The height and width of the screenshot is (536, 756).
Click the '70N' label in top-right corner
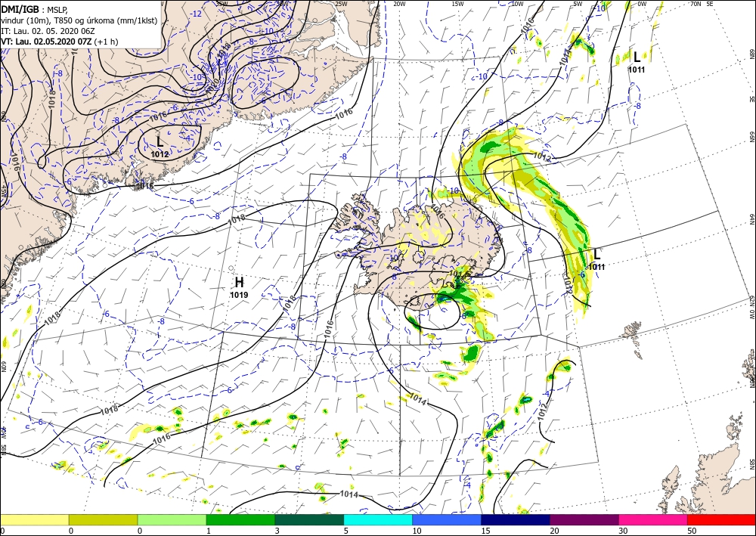(x=696, y=4)
